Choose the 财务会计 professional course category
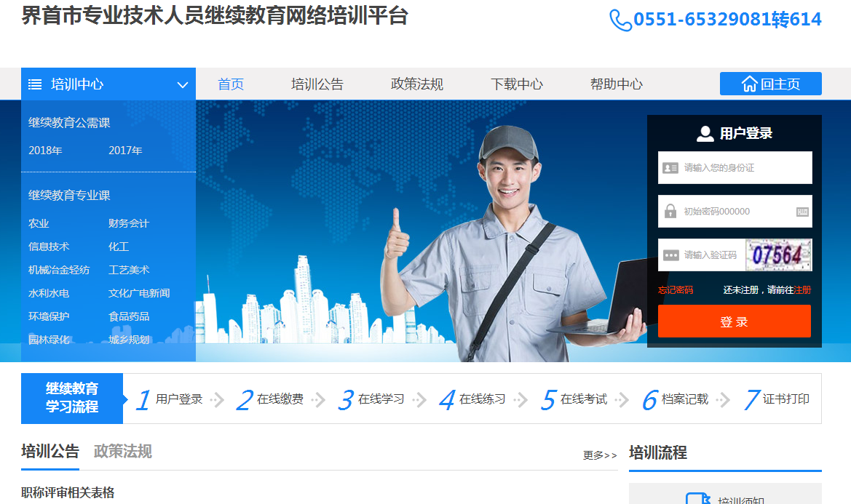The height and width of the screenshot is (504, 851). pyautogui.click(x=128, y=223)
